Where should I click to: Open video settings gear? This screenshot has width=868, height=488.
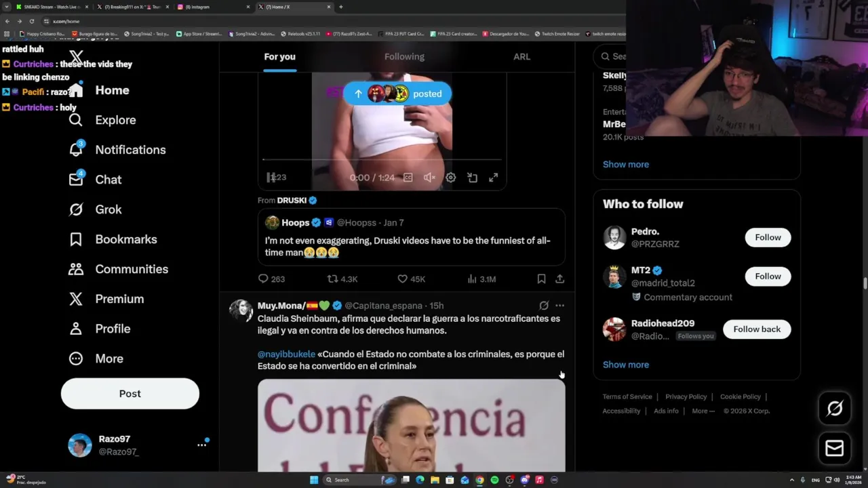[451, 178]
